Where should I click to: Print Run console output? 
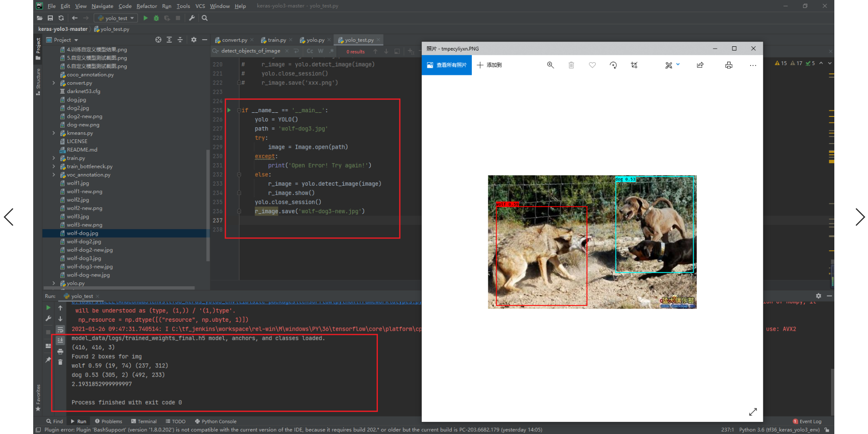coord(60,351)
